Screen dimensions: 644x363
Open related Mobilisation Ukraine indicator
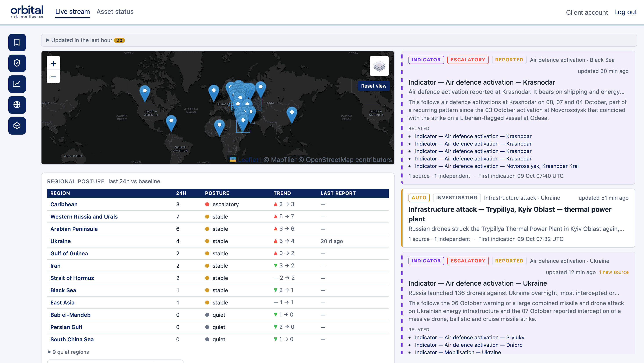[x=458, y=352]
